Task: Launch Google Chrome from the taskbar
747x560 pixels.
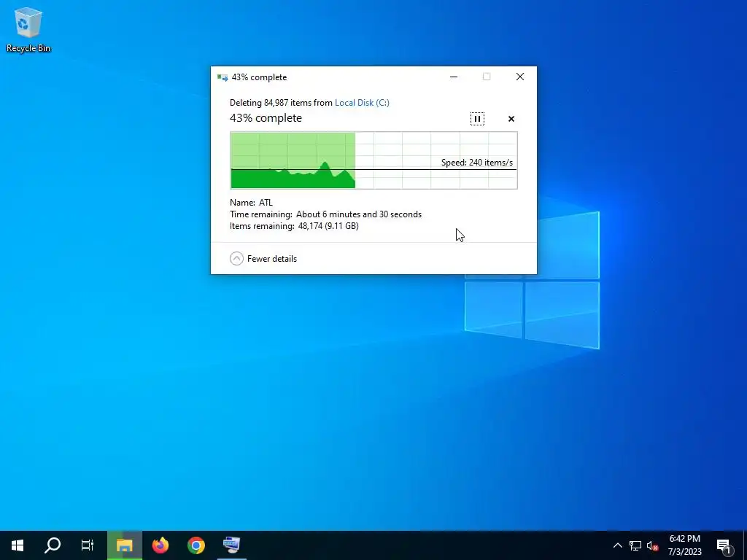Action: point(196,545)
